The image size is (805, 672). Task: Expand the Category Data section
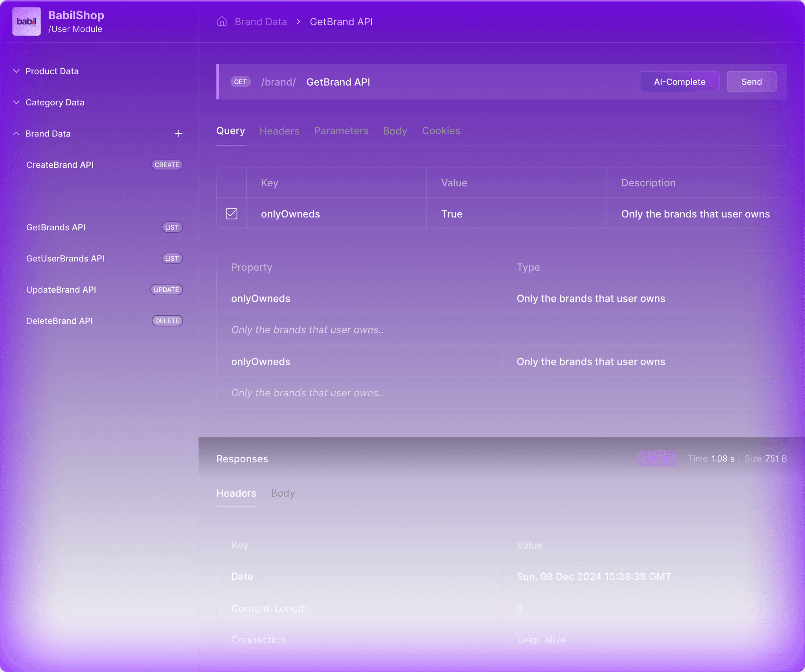click(x=17, y=102)
